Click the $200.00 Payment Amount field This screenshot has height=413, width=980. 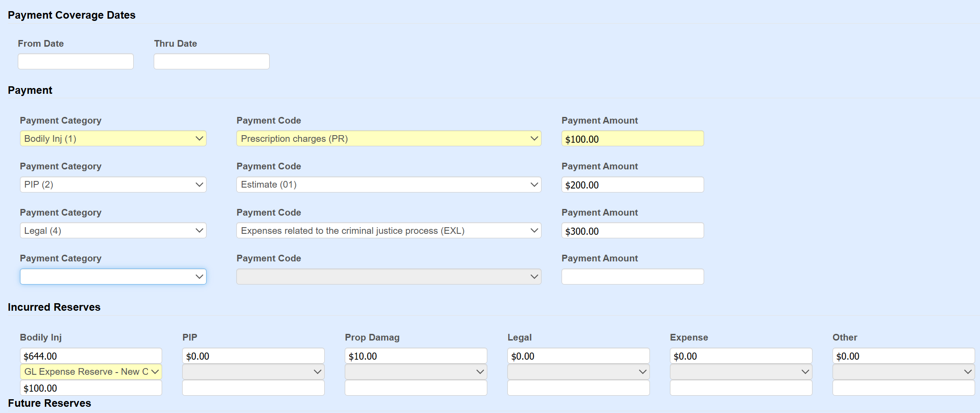point(632,184)
